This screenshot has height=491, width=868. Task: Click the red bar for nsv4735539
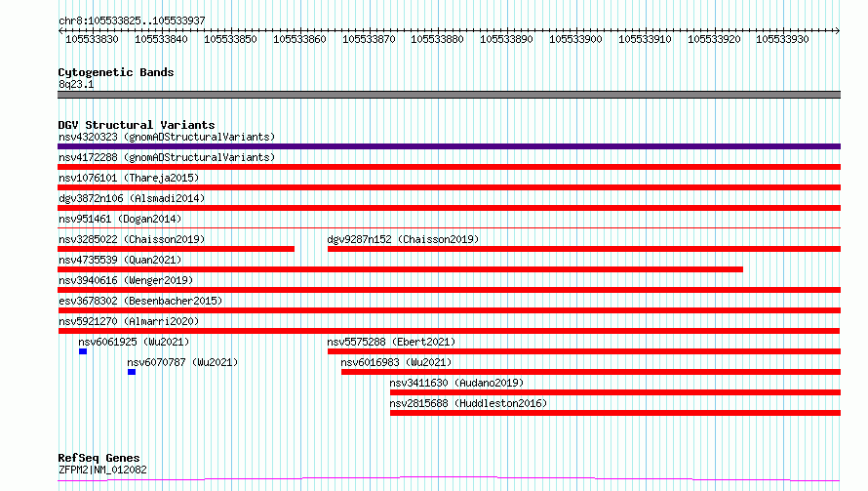tap(400, 269)
